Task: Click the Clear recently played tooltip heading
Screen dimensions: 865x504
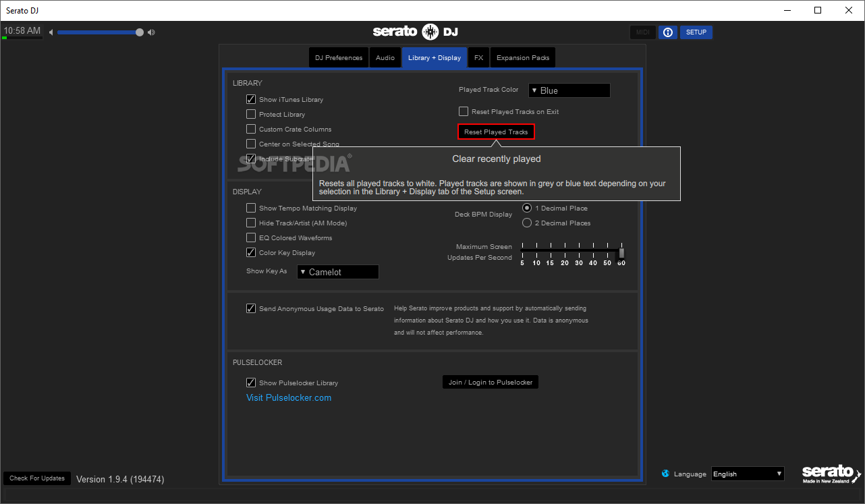Action: (497, 159)
